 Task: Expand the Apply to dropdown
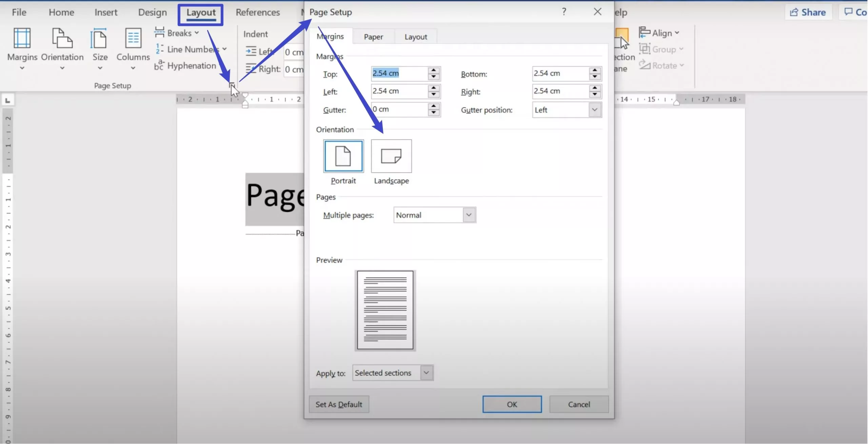(426, 373)
